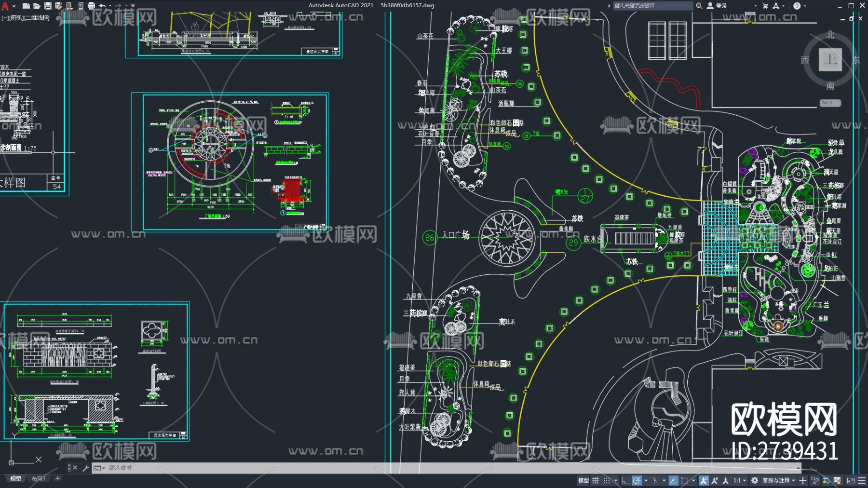Click ViewCube 东 east direction

[x=856, y=60]
